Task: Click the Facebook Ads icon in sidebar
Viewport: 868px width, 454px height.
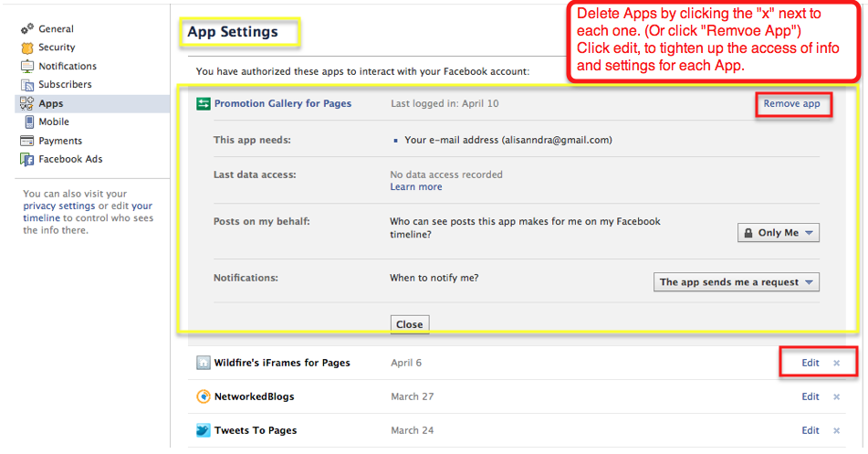Action: pyautogui.click(x=26, y=160)
